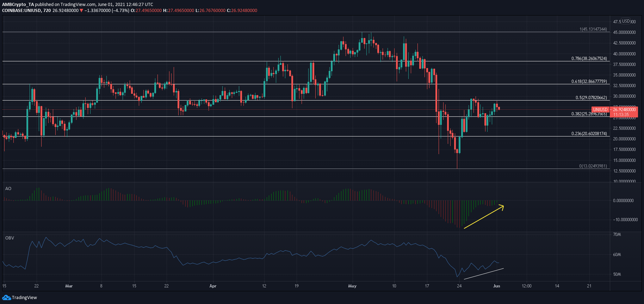Screen dimensions: 644x304
Task: Click the AO indicator label
Action: [8, 189]
